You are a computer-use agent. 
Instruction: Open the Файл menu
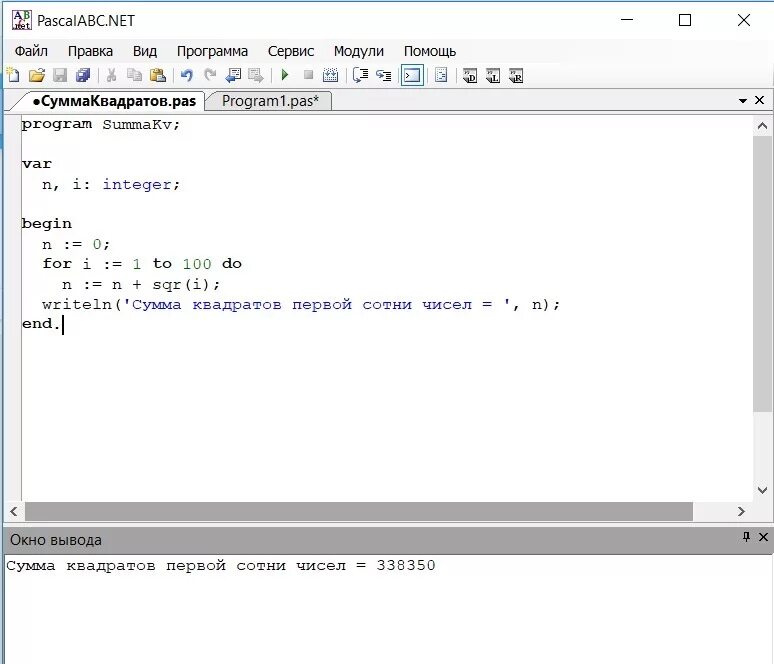[x=31, y=51]
